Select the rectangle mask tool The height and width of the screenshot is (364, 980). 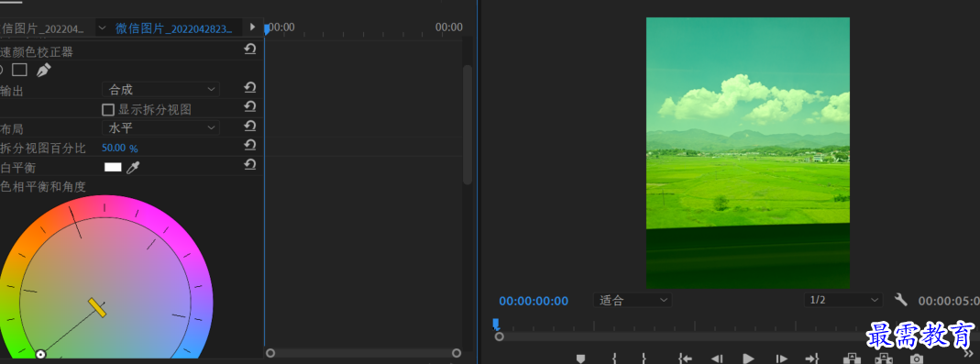(x=19, y=70)
